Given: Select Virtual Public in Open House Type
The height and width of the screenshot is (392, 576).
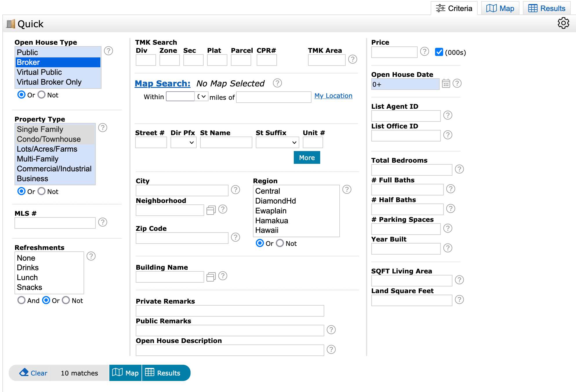Looking at the screenshot, I should [x=39, y=72].
